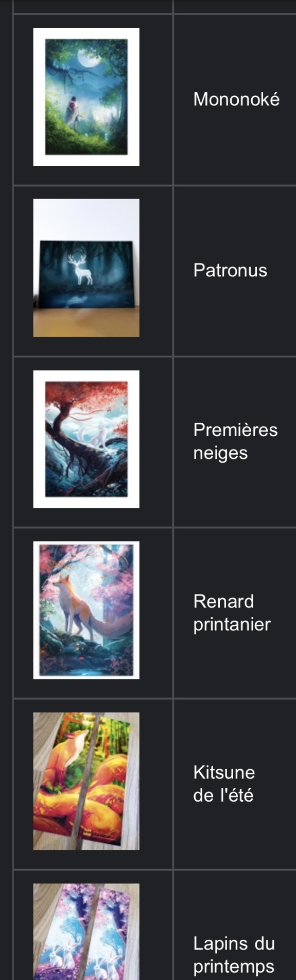Viewport: 296px width, 980px height.
Task: View the Premières neiges print image
Action: 86,439
